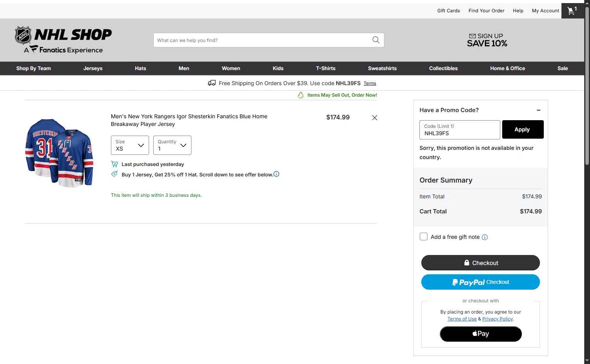Check out with Apple Pay
Image resolution: width=590 pixels, height=364 pixels.
(481, 334)
